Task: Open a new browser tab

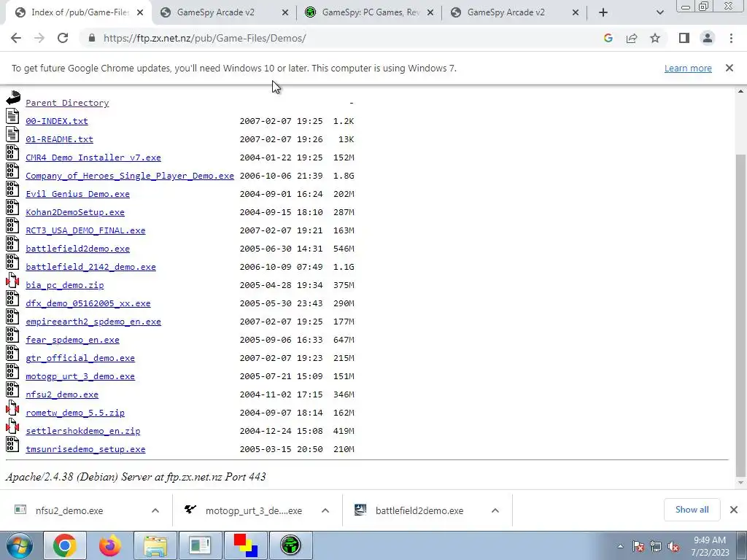Action: pyautogui.click(x=603, y=13)
